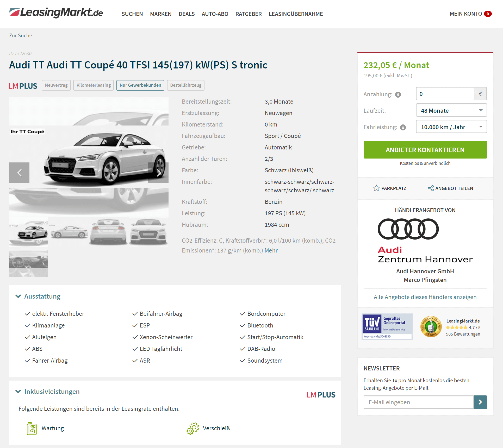
Task: Click the DAB-Radio equipment item
Action: click(261, 349)
